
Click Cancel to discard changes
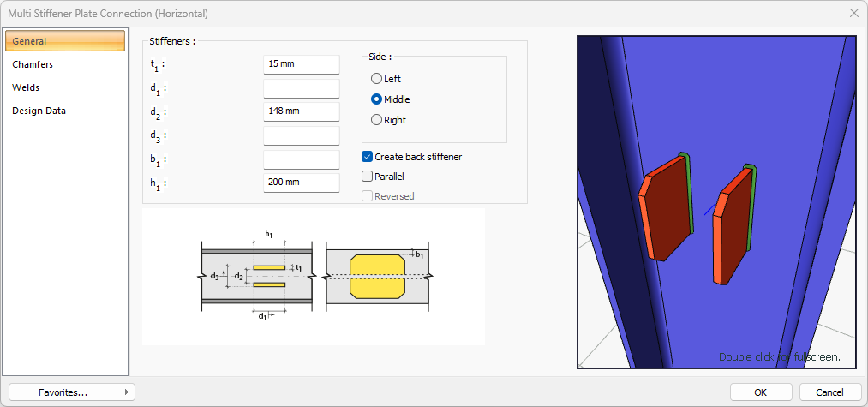point(829,392)
